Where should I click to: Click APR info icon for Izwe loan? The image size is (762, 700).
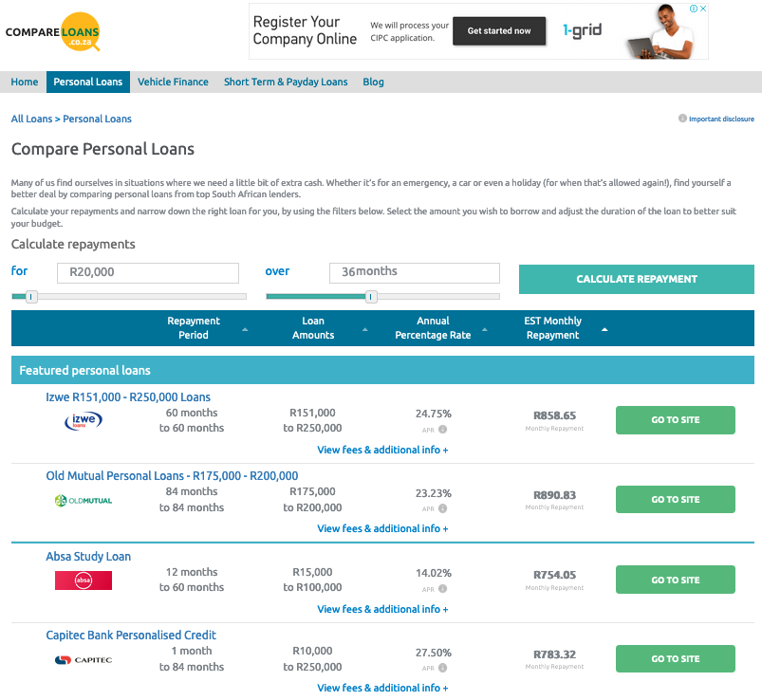pos(443,430)
